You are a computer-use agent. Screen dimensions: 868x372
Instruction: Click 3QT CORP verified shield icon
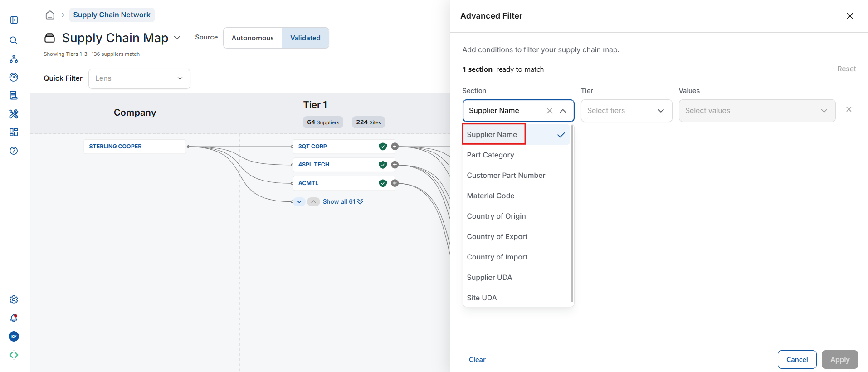[383, 146]
